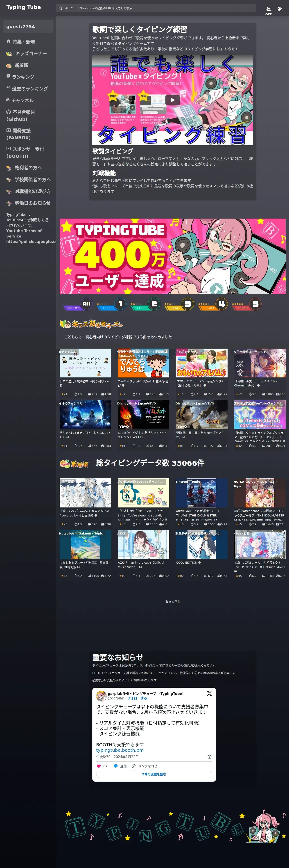Image resolution: width=289 pixels, height=868 pixels.
Task: Click the もっと見る button
Action: (173, 601)
